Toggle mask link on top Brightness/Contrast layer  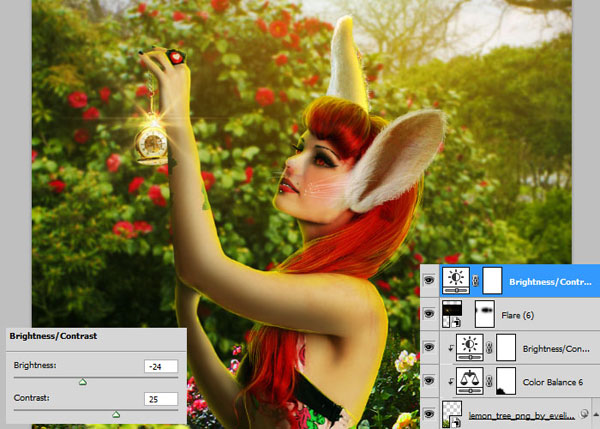(476, 281)
